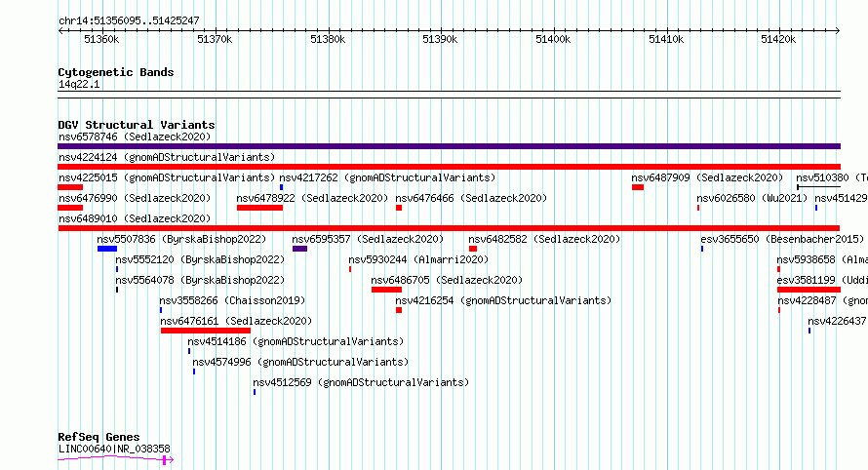Open variant nsv4216254 (gnomADStructuralVariants) label
Viewport: 868px width, 470px height.
[503, 300]
